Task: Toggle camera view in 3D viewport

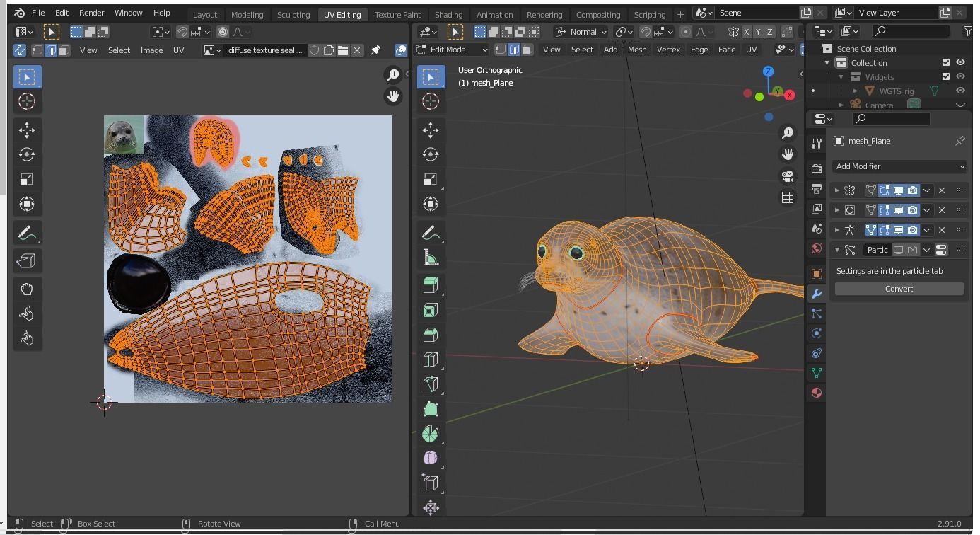Action: click(x=788, y=176)
